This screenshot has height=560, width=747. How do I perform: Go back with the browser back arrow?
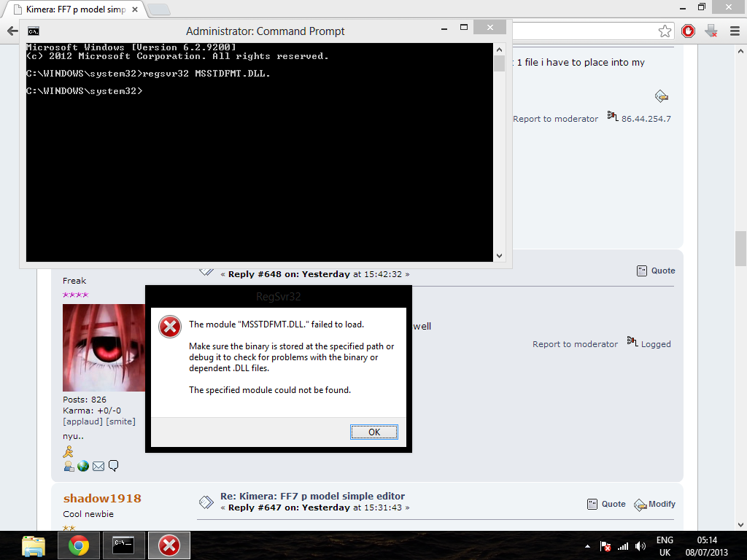(12, 31)
